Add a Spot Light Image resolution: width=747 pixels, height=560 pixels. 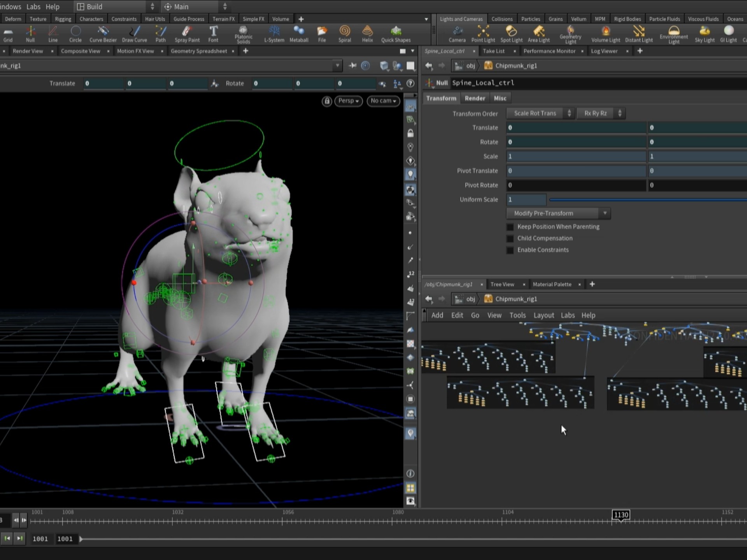511,34
